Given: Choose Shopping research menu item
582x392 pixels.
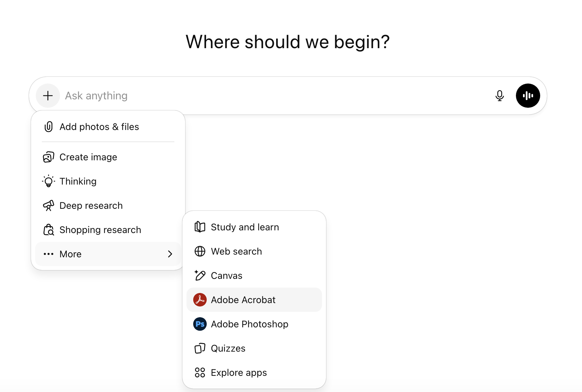Looking at the screenshot, I should pyautogui.click(x=100, y=230).
